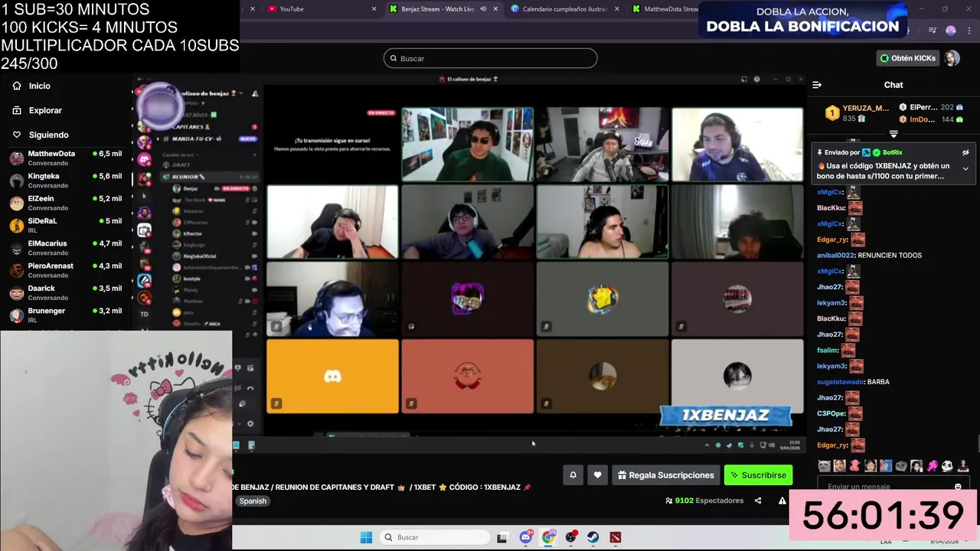The image size is (980, 551).
Task: Click the sugatotawada username in chat
Action: (x=840, y=382)
